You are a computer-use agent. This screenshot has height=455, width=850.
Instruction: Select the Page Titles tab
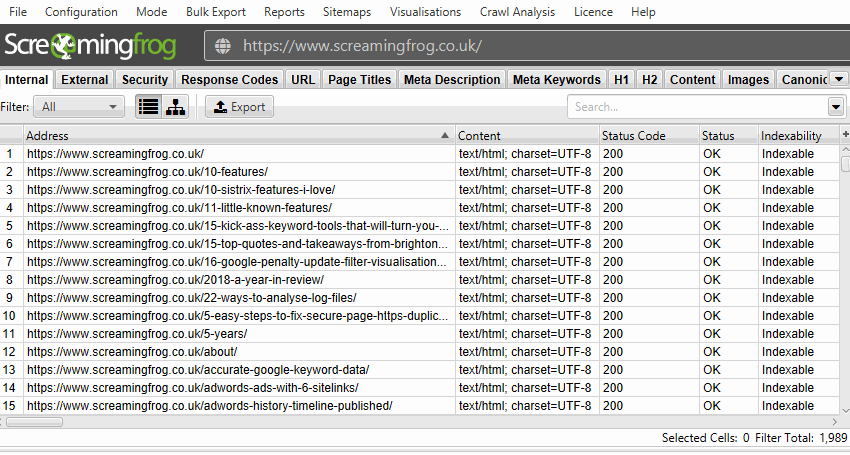tap(359, 80)
